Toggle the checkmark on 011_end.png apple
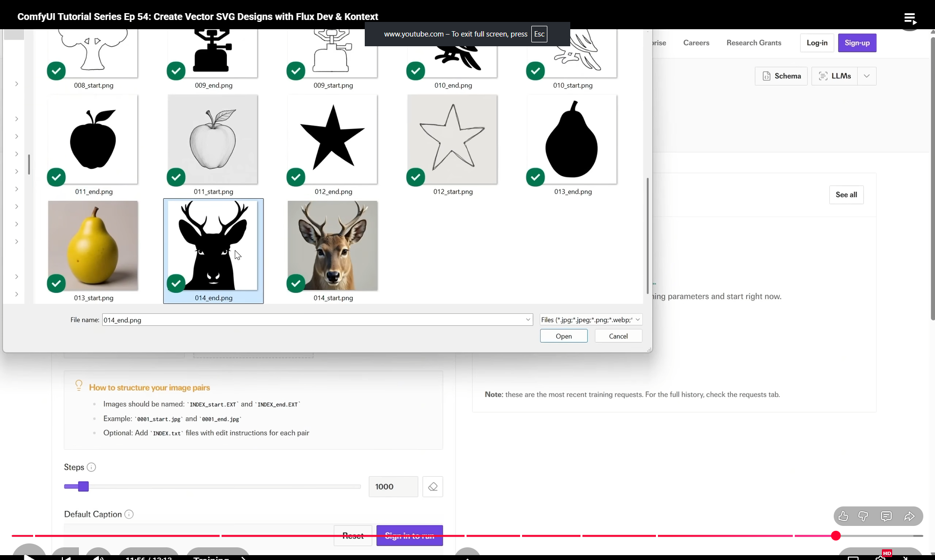Image resolution: width=935 pixels, height=560 pixels. pos(56,177)
